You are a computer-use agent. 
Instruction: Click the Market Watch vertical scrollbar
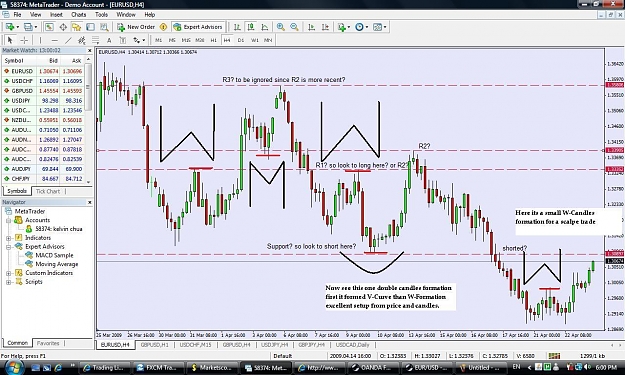pos(88,120)
